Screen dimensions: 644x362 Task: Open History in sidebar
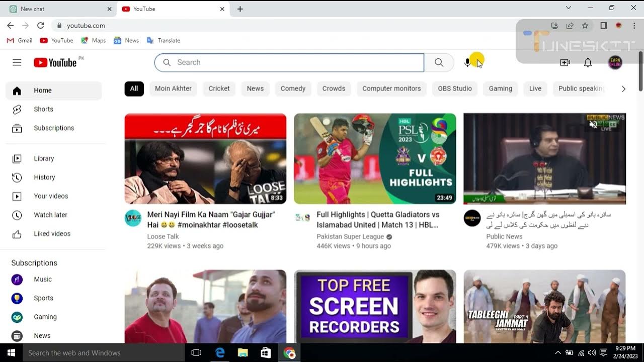(54, 177)
